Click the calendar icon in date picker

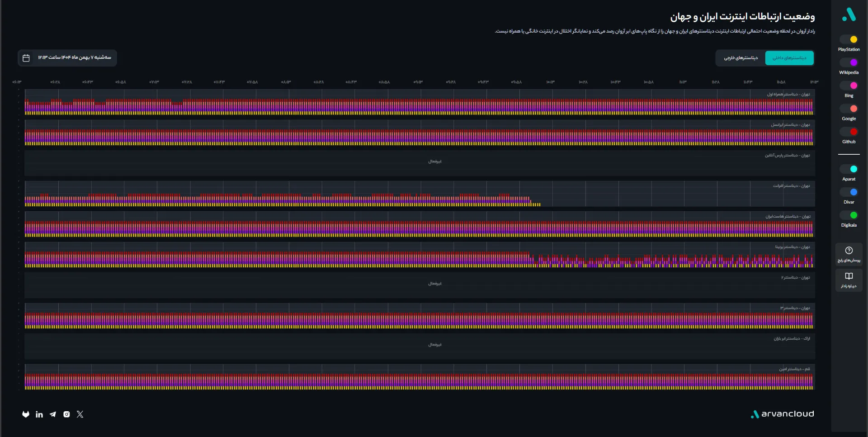click(x=26, y=58)
